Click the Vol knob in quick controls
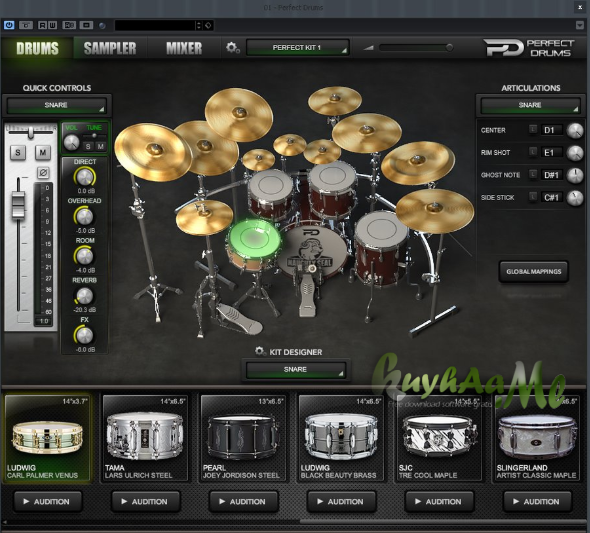 (71, 143)
